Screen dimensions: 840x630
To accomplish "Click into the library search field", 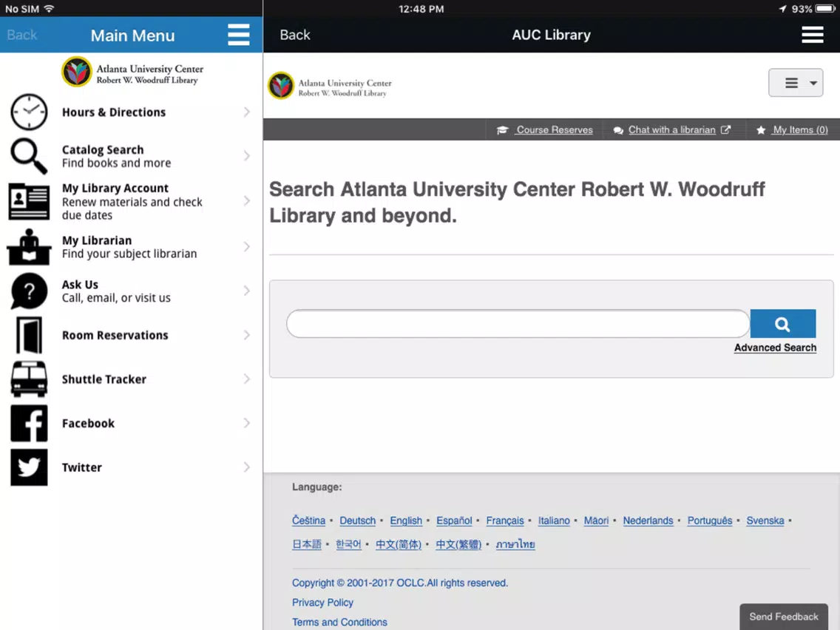I will coord(518,324).
